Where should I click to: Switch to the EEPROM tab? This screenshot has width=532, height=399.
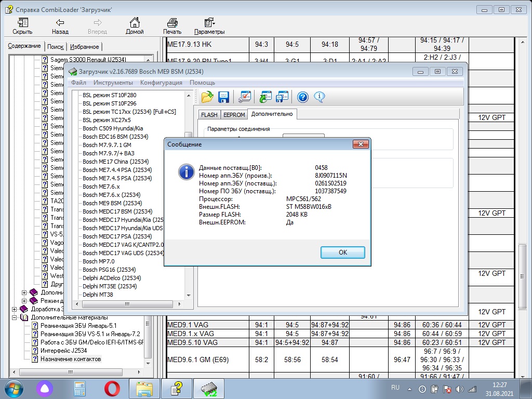tap(234, 114)
